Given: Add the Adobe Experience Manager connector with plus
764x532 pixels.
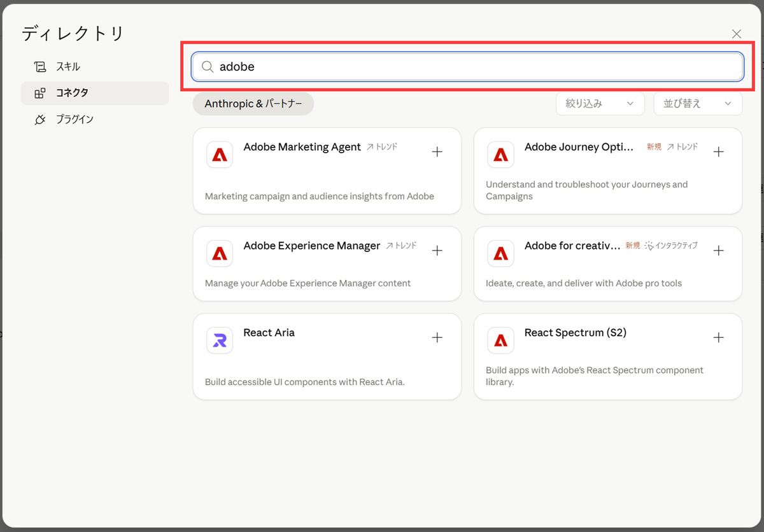Looking at the screenshot, I should coord(437,250).
